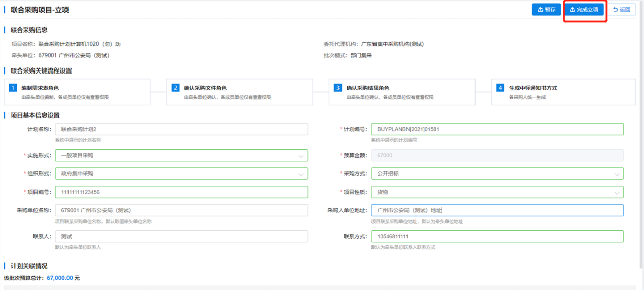
Task: Click the 暂存 save draft button
Action: (x=546, y=10)
